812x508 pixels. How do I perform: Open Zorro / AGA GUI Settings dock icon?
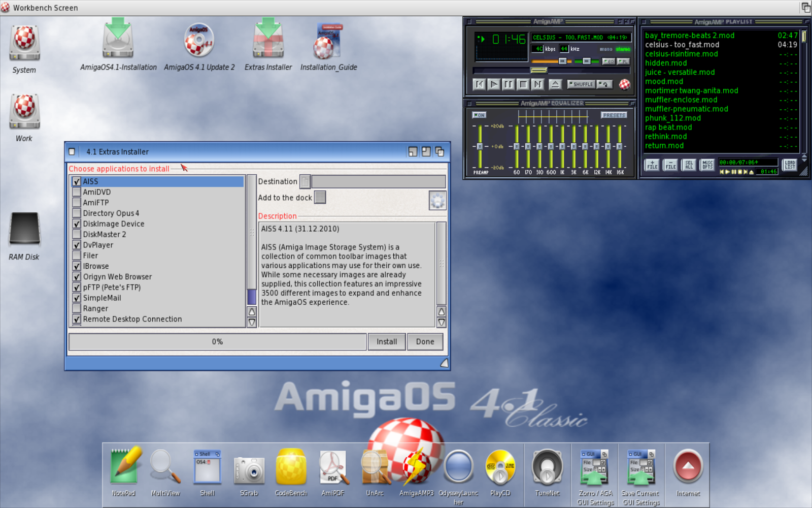point(595,466)
